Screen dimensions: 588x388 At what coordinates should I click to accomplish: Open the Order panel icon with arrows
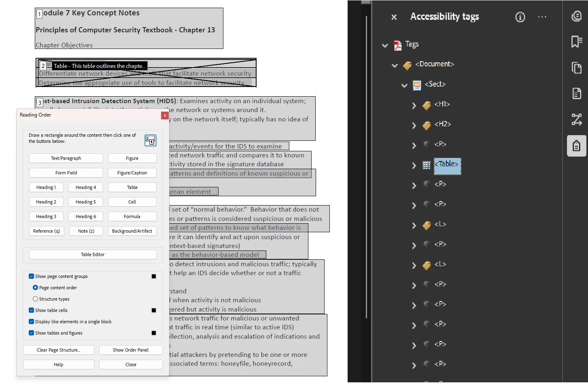[576, 120]
